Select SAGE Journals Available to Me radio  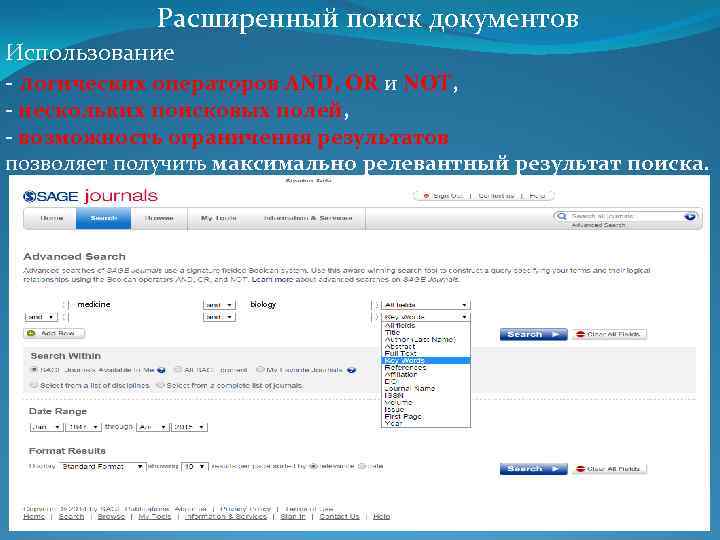[34, 370]
